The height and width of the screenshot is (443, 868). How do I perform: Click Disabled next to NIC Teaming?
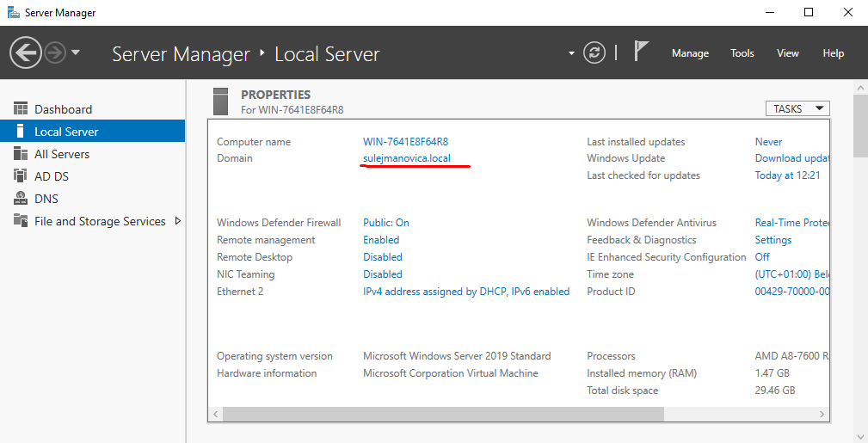click(383, 274)
